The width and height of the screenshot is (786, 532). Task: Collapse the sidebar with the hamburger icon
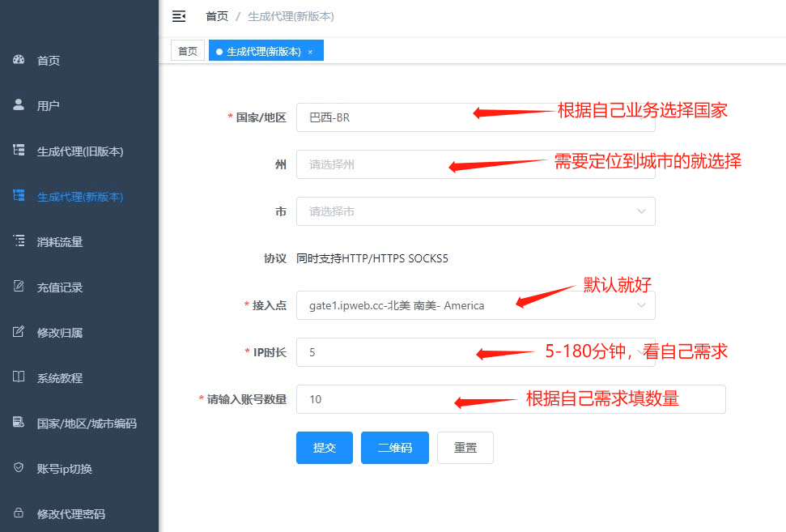pyautogui.click(x=179, y=16)
